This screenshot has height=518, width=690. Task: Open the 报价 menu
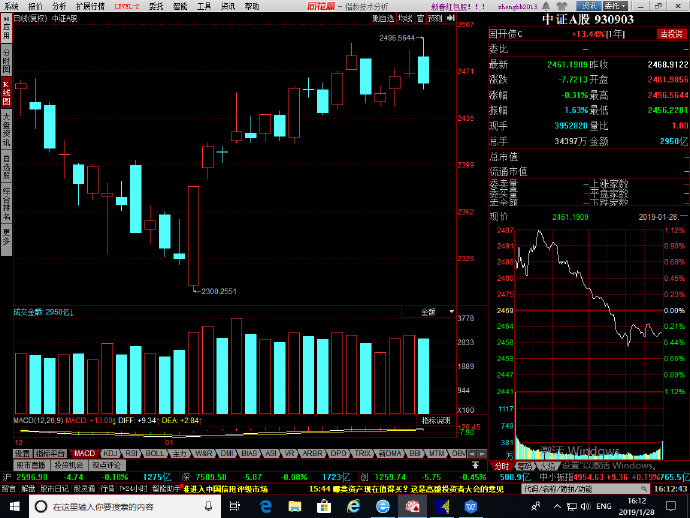[35, 6]
